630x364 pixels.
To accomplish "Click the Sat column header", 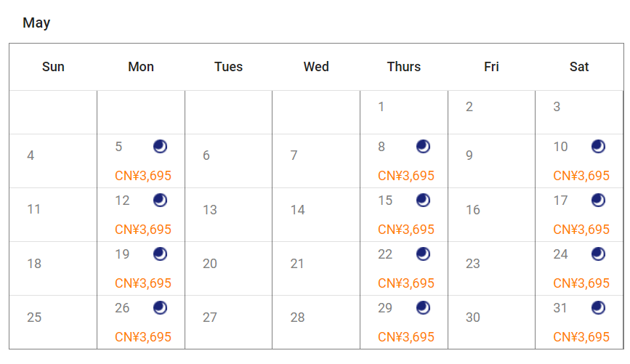I will click(x=579, y=67).
